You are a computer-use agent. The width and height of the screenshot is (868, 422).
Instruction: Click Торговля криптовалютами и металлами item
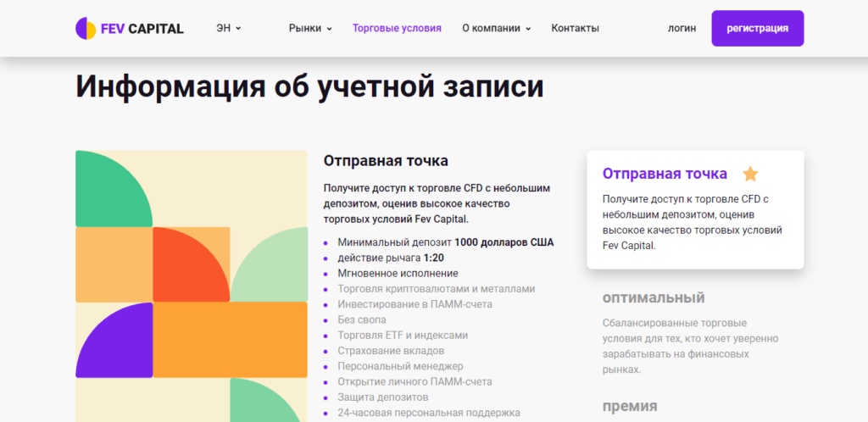[x=437, y=289]
